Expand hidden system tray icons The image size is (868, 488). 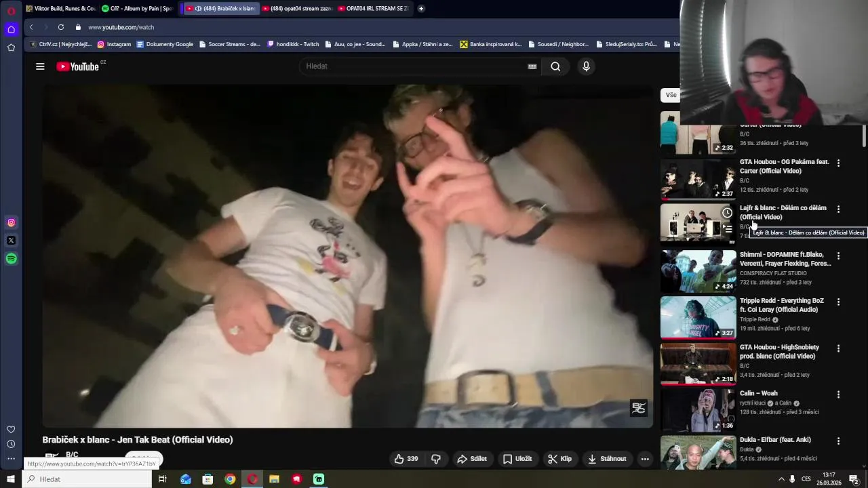pos(781,479)
